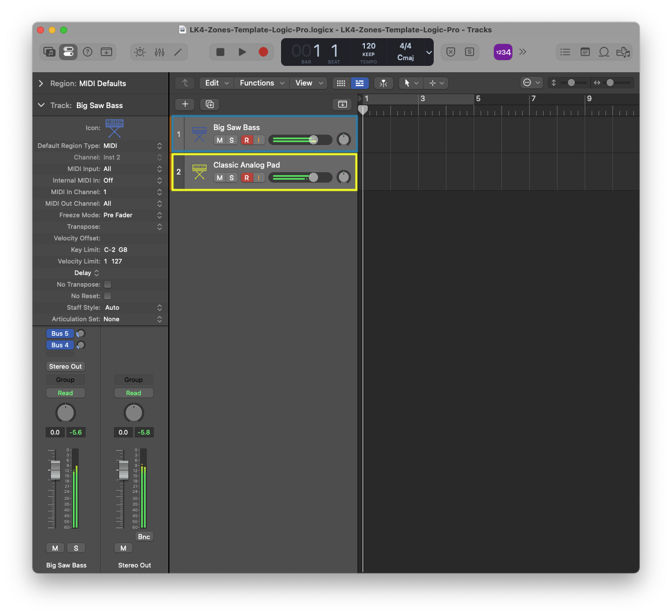Expand the Region MIDI Defaults section

tap(41, 84)
